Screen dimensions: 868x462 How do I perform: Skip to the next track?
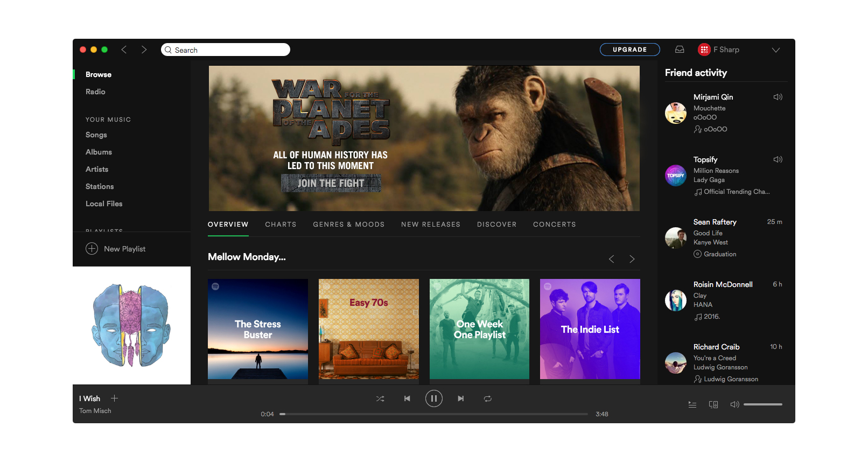click(x=460, y=398)
